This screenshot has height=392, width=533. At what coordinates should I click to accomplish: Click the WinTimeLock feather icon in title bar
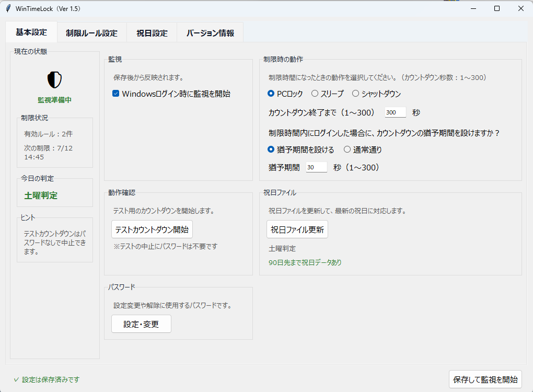pyautogui.click(x=8, y=8)
